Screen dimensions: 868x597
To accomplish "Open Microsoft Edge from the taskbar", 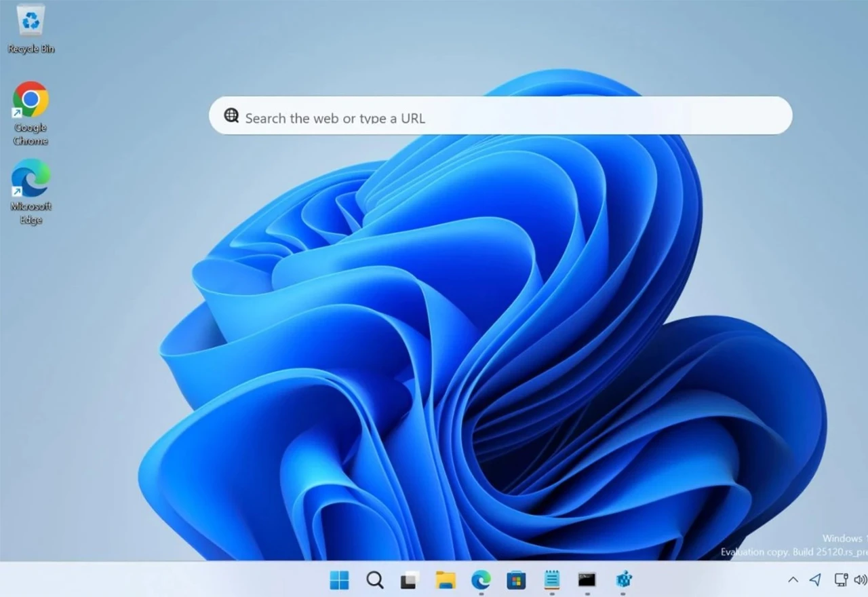I will [x=481, y=580].
